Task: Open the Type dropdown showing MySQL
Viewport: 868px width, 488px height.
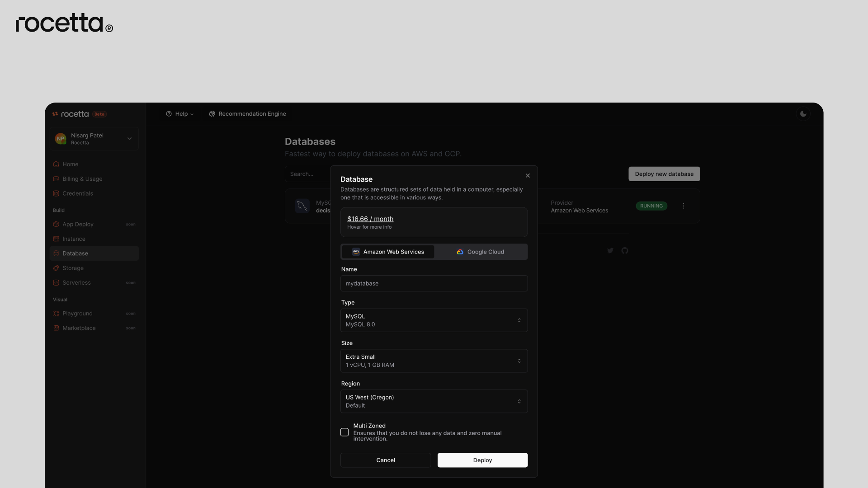Action: pos(434,320)
